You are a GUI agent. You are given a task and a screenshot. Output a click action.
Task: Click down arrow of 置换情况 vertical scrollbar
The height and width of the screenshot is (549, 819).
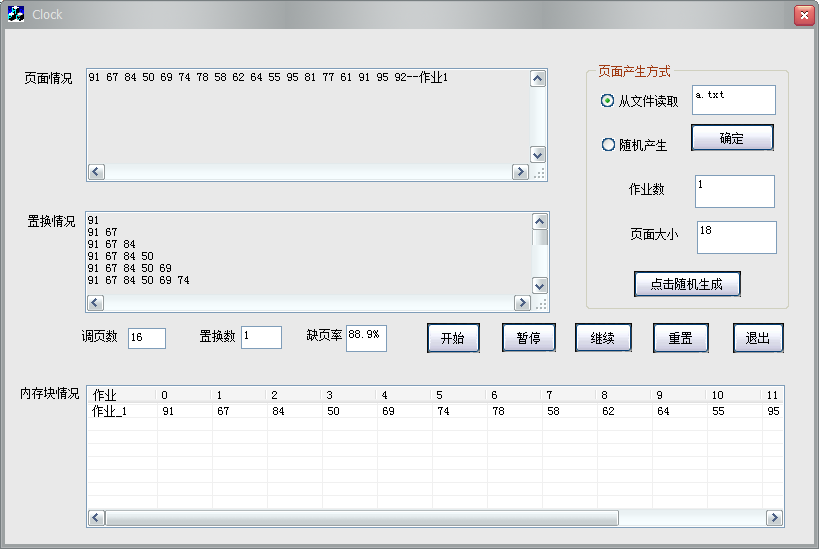(540, 285)
